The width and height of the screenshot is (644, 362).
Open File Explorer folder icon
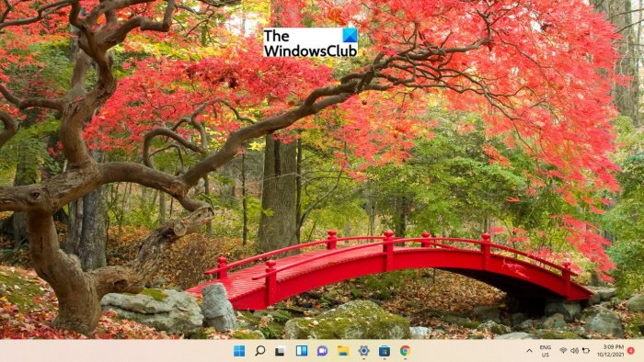pyautogui.click(x=343, y=351)
